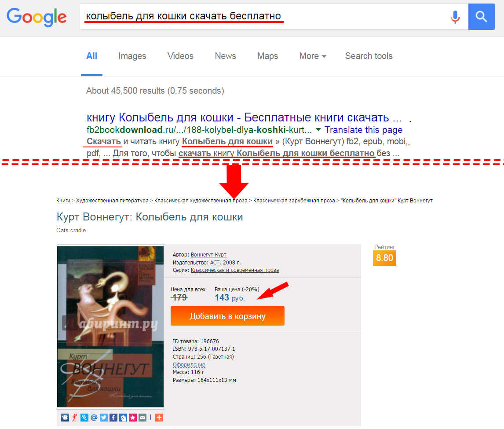The image size is (504, 429).
Task: Click the Mail.ru @ share icon
Action: [x=94, y=418]
